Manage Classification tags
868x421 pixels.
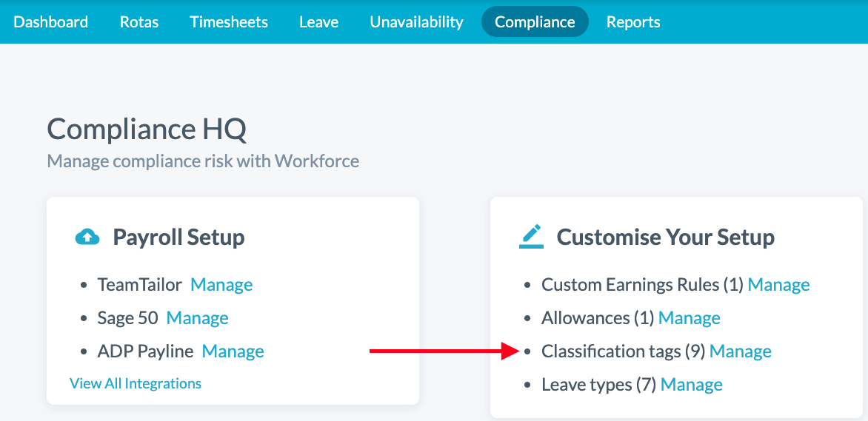pyautogui.click(x=740, y=351)
